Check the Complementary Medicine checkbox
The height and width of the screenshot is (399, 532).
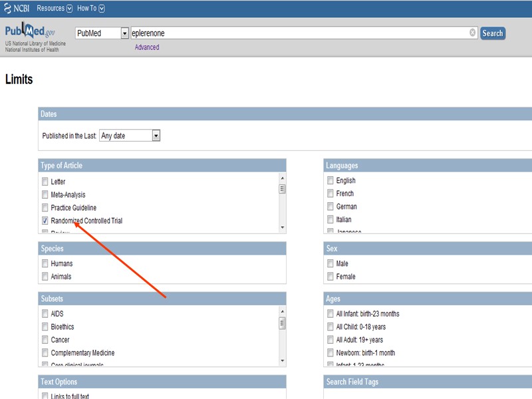click(x=45, y=352)
